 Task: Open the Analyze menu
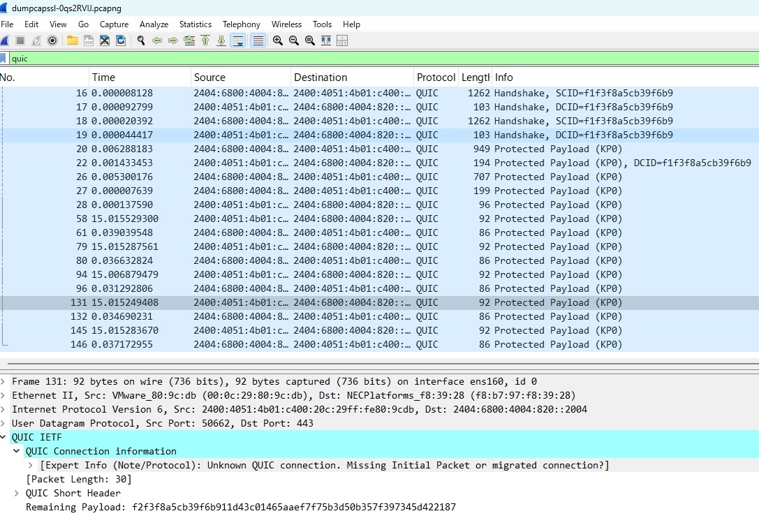(x=154, y=24)
